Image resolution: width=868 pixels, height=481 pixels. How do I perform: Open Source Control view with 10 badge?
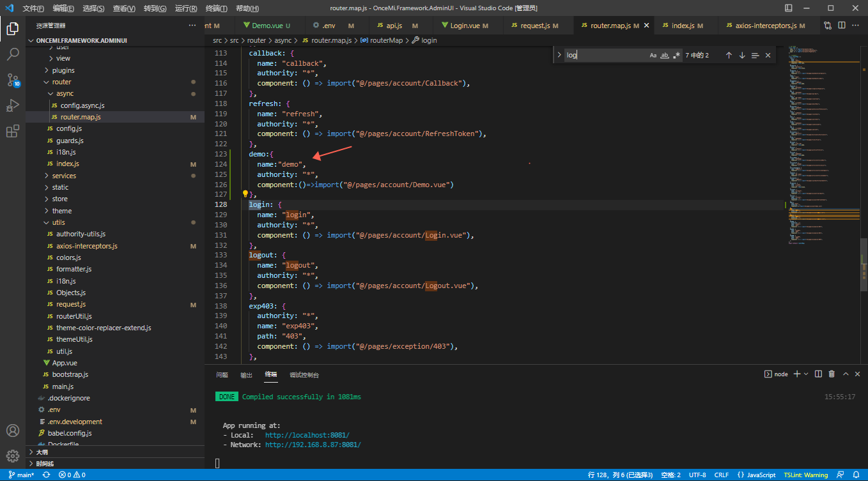tap(13, 80)
